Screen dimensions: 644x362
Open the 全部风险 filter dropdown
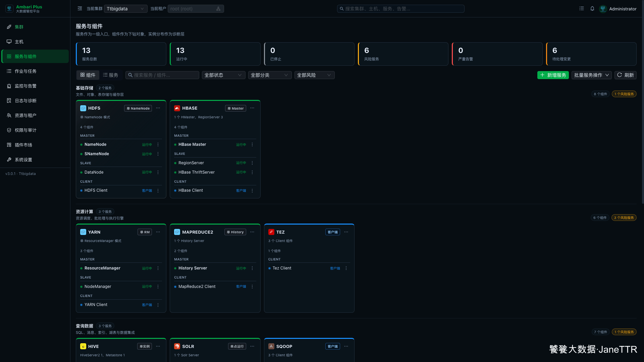(x=314, y=75)
